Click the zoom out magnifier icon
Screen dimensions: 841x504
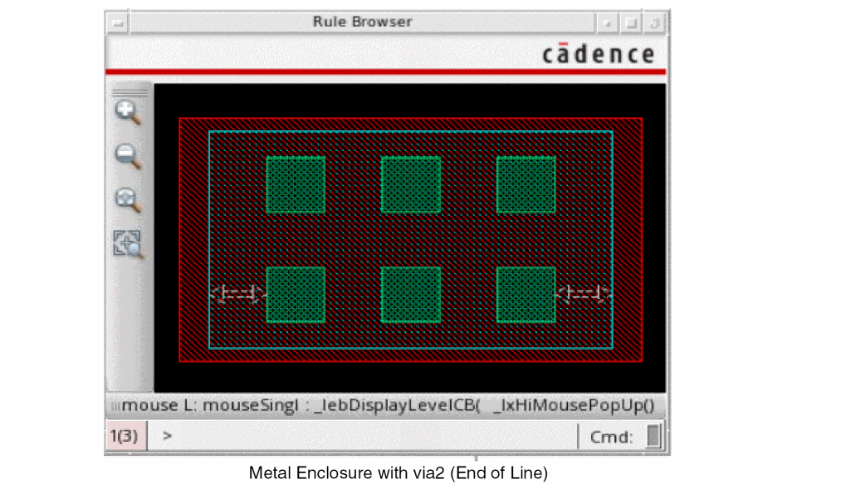[x=128, y=157]
